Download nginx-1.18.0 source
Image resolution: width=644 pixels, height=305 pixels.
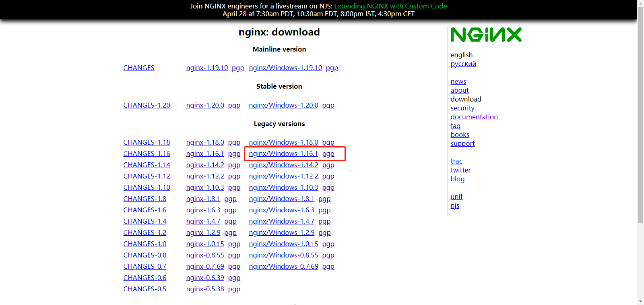click(205, 142)
